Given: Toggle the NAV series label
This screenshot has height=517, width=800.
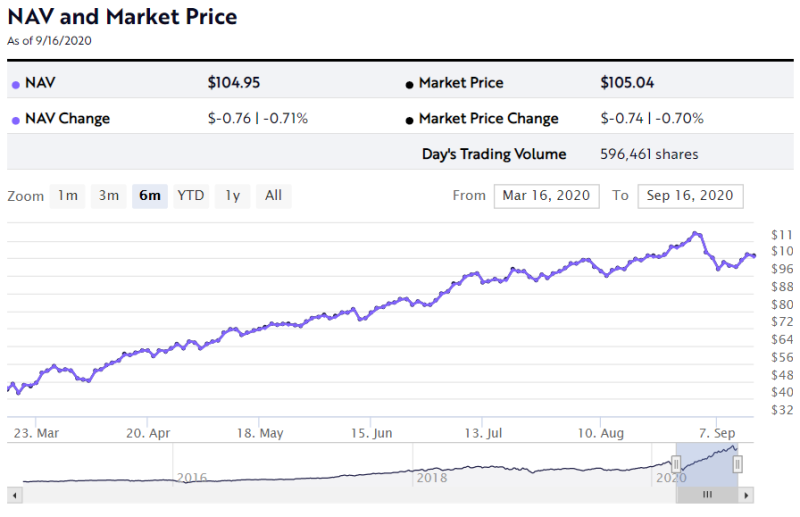Looking at the screenshot, I should pyautogui.click(x=39, y=83).
